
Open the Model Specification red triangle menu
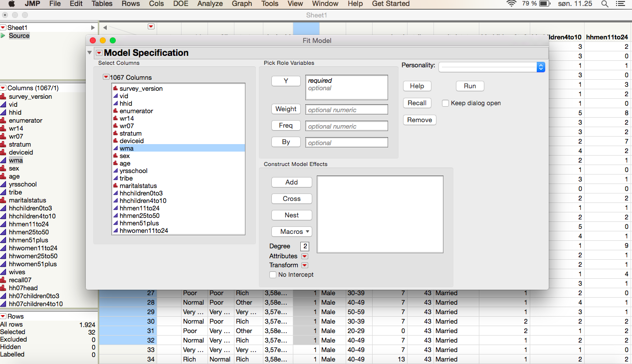click(99, 52)
